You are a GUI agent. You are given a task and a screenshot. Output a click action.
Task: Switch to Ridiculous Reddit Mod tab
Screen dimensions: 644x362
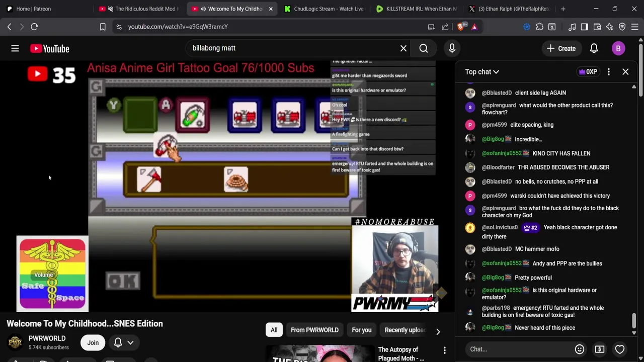tap(140, 9)
